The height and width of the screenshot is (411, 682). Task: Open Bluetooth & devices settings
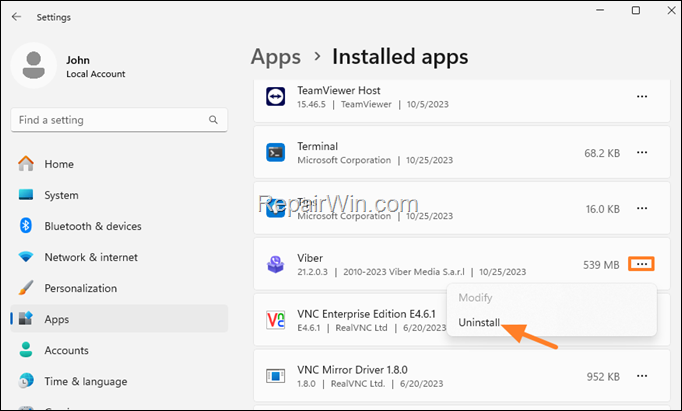[x=119, y=226]
